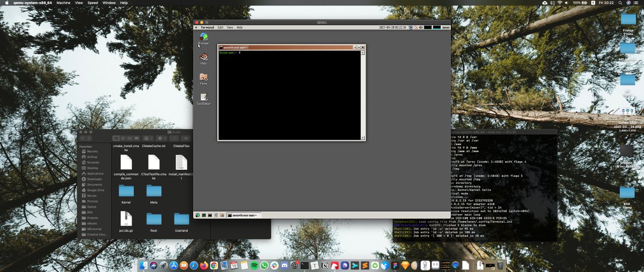Select the Userland folder in Finder
Viewport: 644px width, 272px height.
click(181, 219)
